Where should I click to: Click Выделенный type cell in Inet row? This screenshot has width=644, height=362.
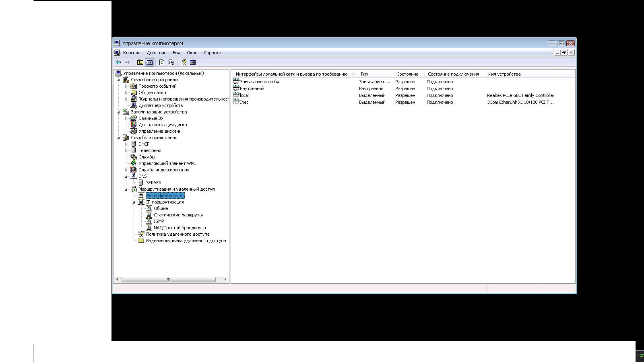[x=372, y=102]
